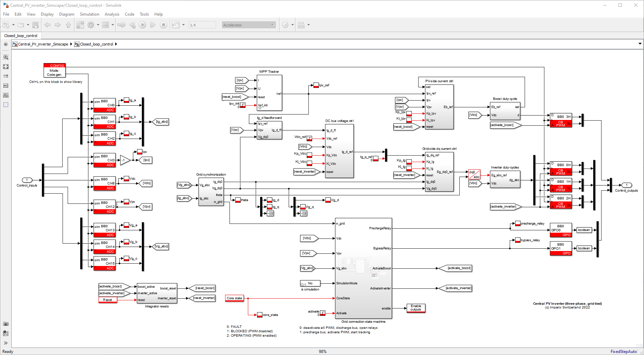Click the Stop simulation button
The width and height of the screenshot is (644, 355).
tap(164, 25)
